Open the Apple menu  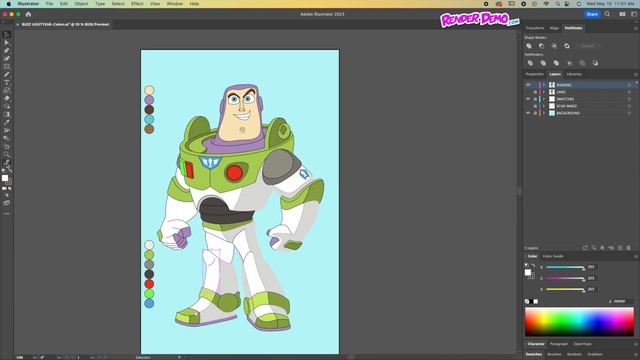point(9,4)
